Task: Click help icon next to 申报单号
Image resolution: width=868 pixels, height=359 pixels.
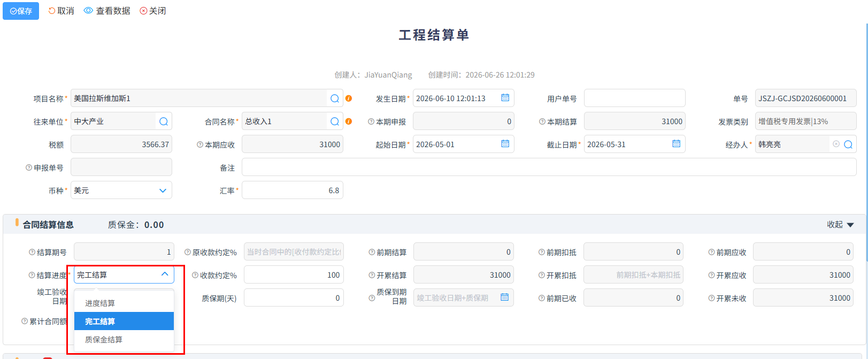Action: 29,167
